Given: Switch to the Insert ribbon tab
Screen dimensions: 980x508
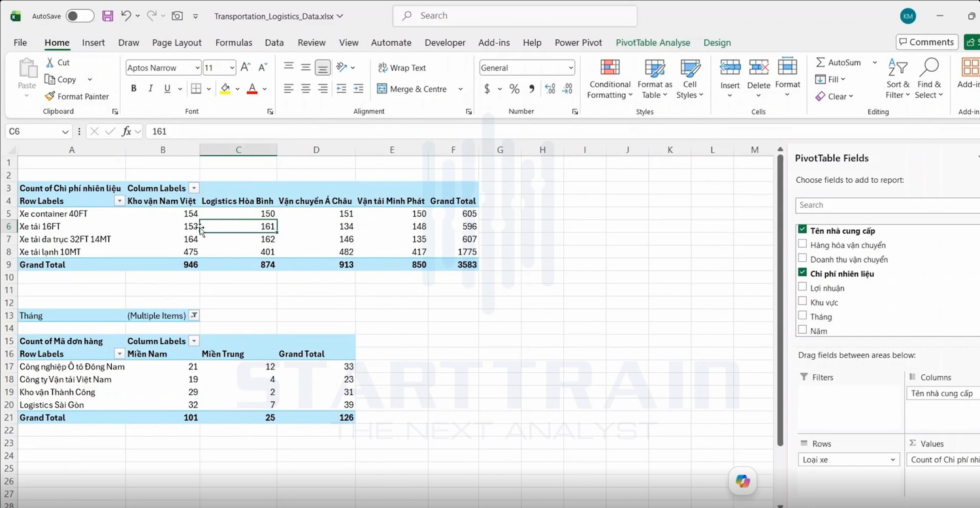Looking at the screenshot, I should (x=93, y=42).
